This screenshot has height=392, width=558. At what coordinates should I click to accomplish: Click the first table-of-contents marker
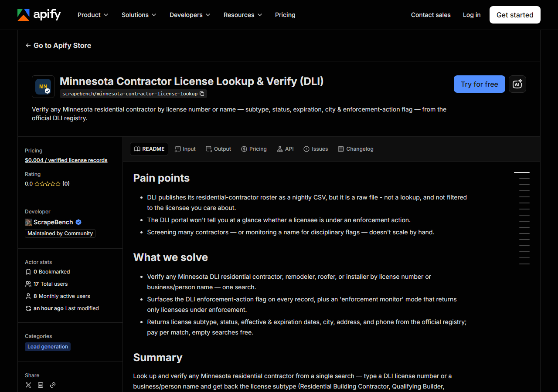(522, 172)
